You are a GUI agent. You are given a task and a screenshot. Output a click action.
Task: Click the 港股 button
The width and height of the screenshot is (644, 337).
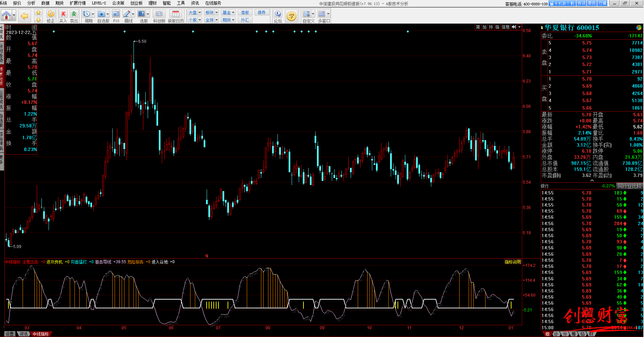click(x=245, y=12)
